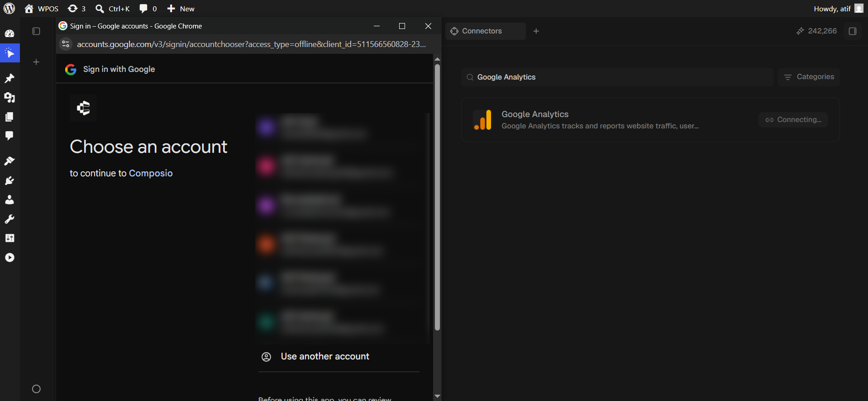Image resolution: width=868 pixels, height=401 pixels.
Task: Maximize the Google sign-in Chrome window
Action: point(402,26)
